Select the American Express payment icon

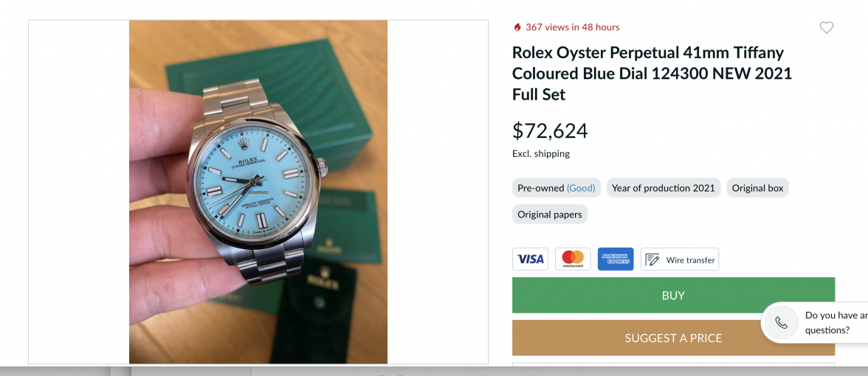pos(616,259)
